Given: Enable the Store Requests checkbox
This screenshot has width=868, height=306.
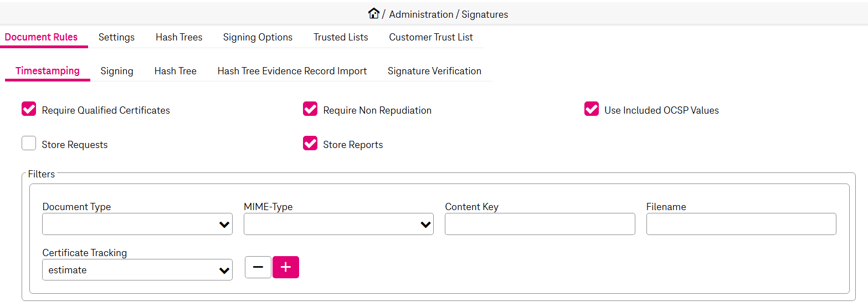Looking at the screenshot, I should (x=29, y=144).
